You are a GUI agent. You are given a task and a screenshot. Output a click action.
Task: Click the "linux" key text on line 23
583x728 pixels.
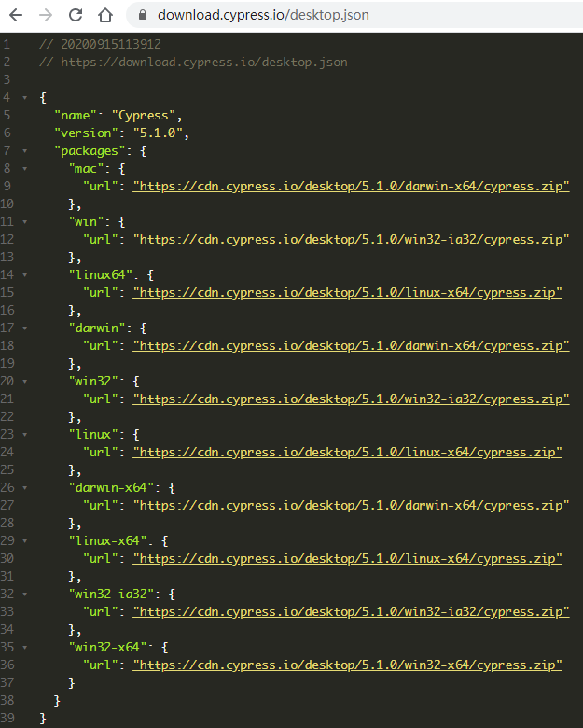tap(93, 435)
